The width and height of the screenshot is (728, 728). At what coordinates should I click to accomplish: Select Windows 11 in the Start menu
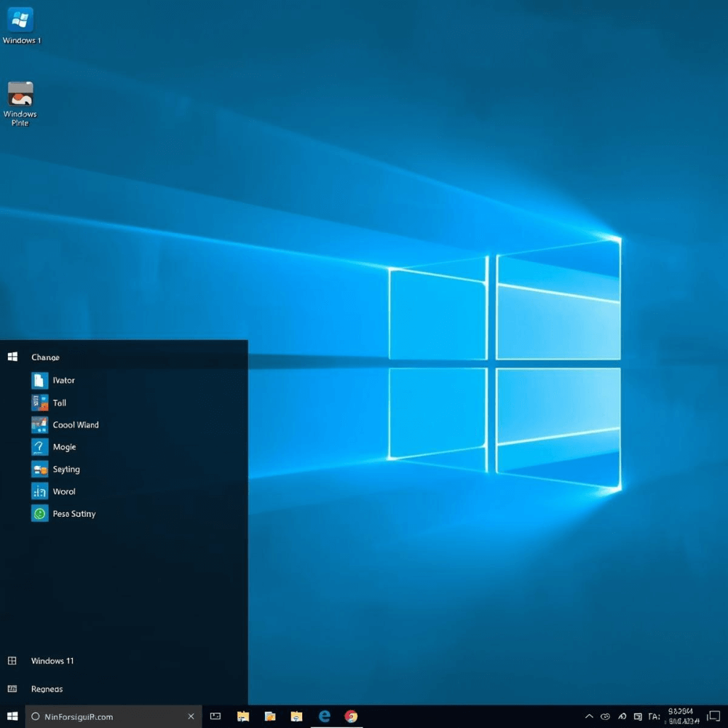coord(52,661)
